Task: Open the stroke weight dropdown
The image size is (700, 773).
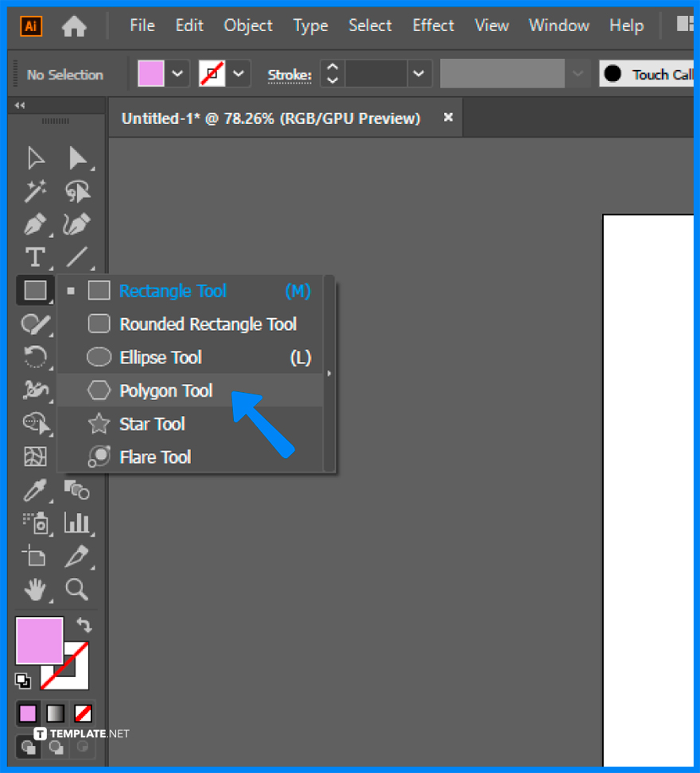Action: (419, 73)
